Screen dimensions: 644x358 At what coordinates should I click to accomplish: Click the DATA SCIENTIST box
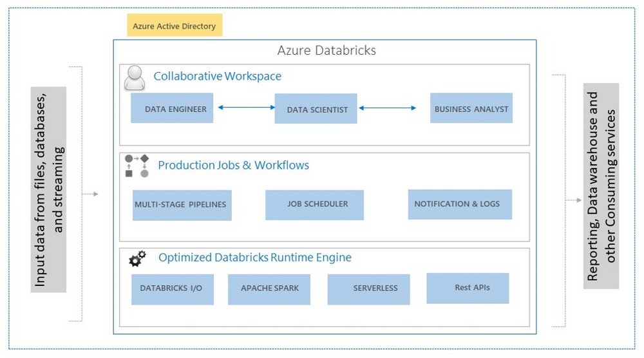(x=316, y=109)
